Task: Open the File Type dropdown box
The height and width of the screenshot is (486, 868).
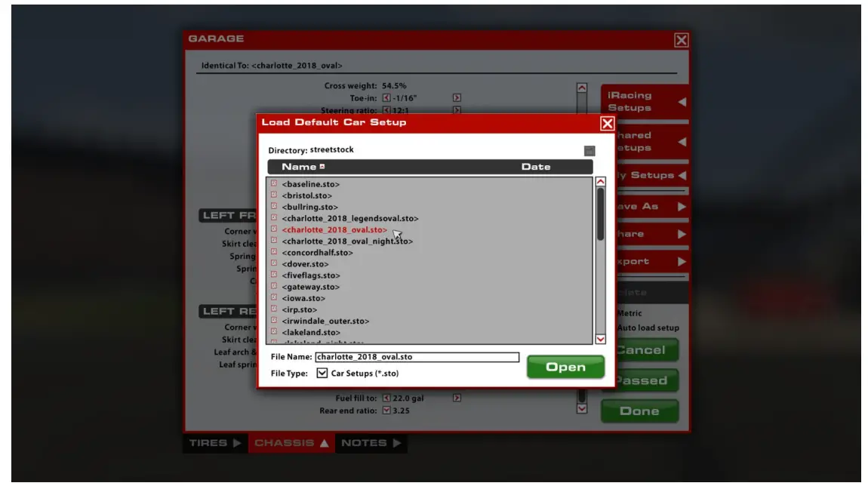Action: pos(322,373)
